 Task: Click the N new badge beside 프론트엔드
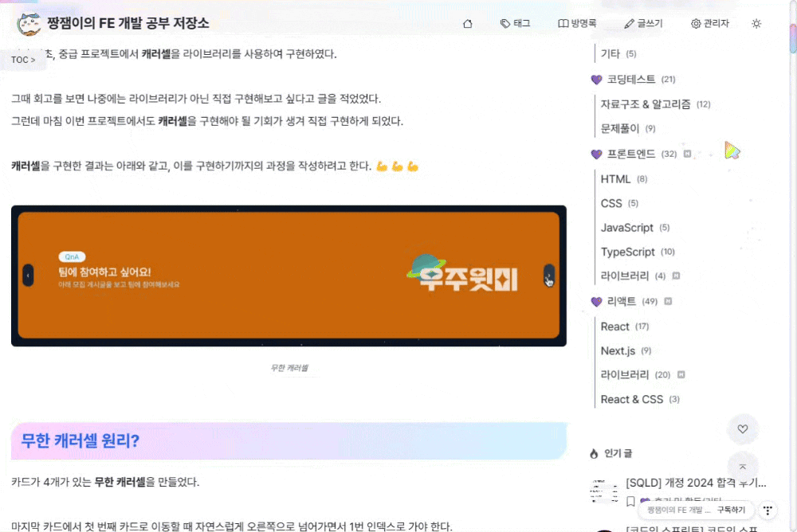687,154
